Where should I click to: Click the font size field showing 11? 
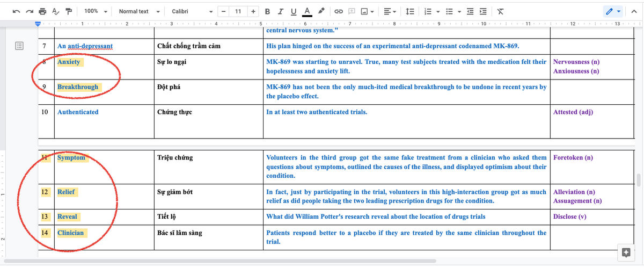(x=238, y=11)
